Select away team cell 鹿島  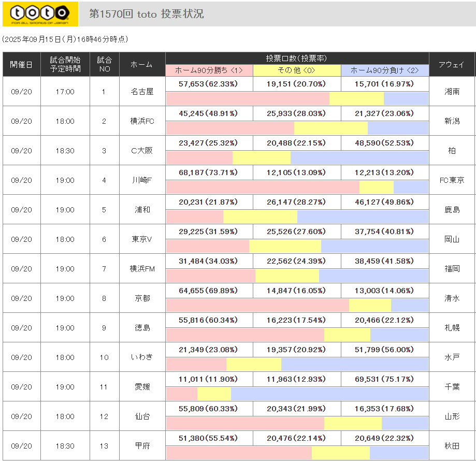coord(452,210)
